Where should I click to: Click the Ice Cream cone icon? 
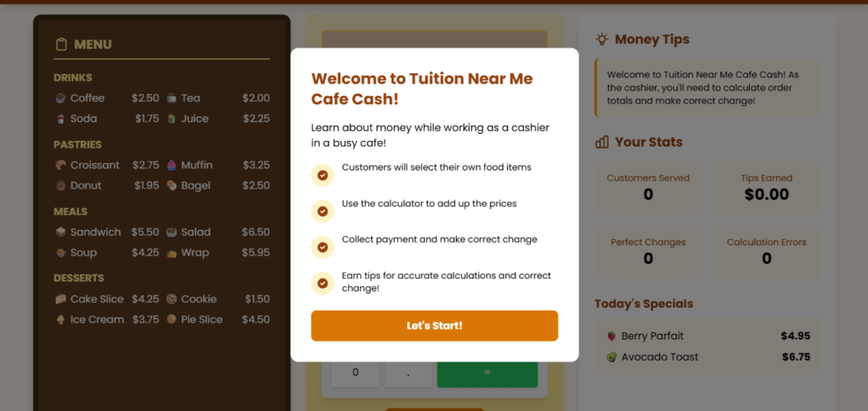pos(60,320)
